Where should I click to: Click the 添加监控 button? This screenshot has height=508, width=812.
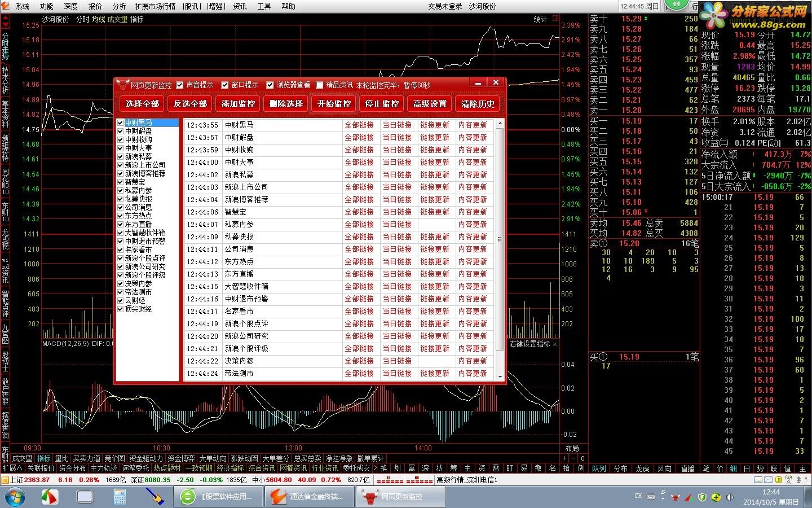point(239,104)
